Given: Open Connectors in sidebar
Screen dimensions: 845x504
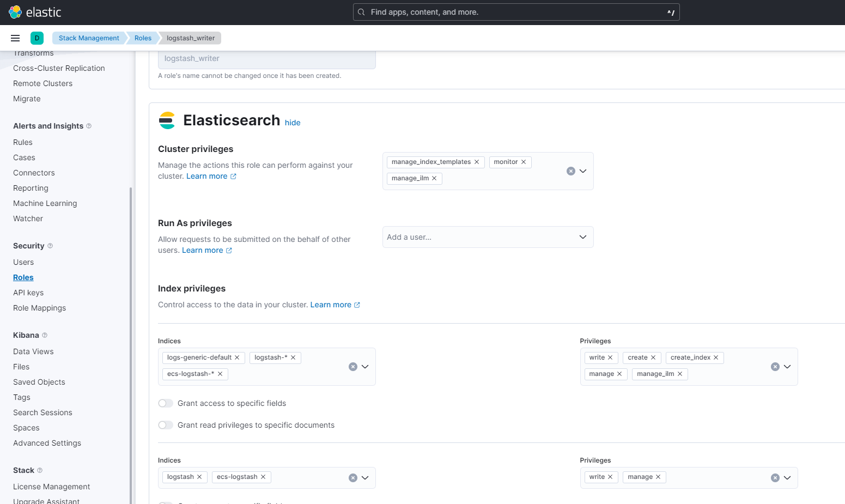Looking at the screenshot, I should 34,173.
